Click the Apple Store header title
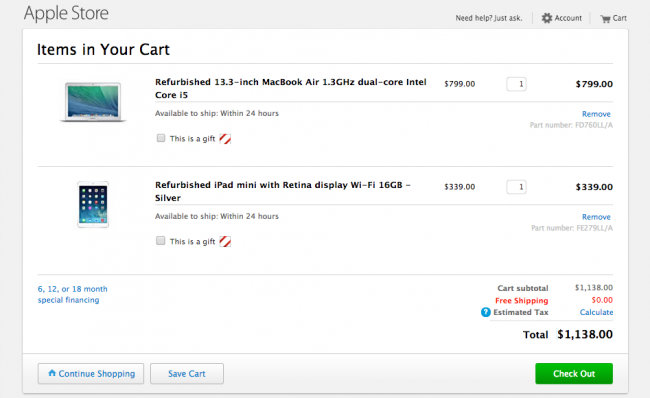Viewport: 650px width, 398px height. point(66,13)
